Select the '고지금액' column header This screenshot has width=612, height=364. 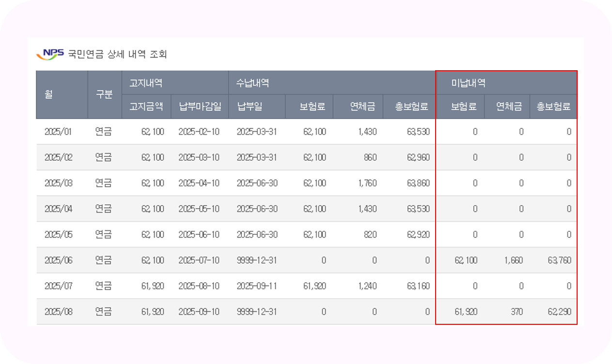[x=146, y=107]
